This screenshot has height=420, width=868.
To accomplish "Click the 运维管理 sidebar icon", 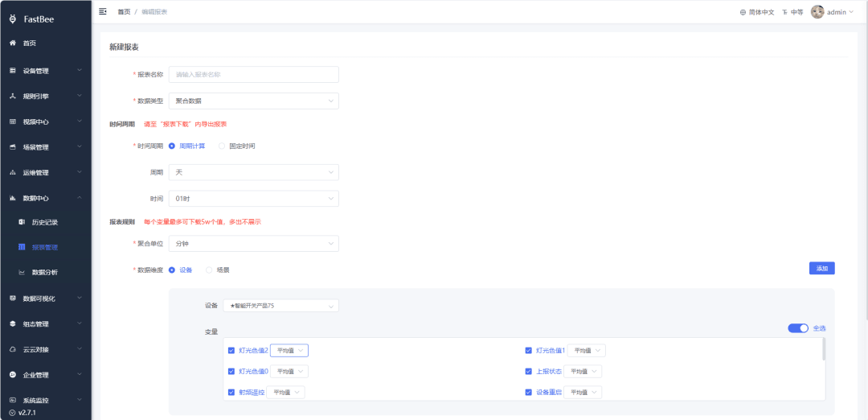I will click(x=13, y=173).
